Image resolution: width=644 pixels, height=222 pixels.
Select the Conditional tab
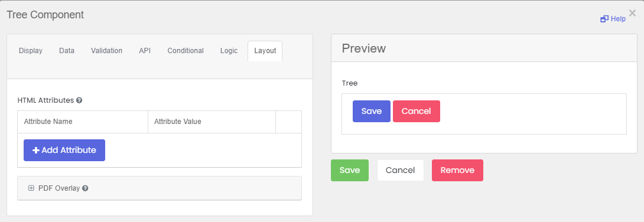186,51
